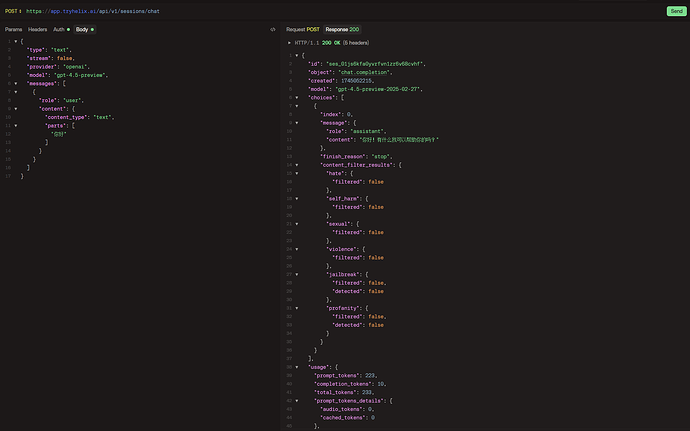
Task: Collapse the "prompt_tokens_details" object
Action: (297, 401)
